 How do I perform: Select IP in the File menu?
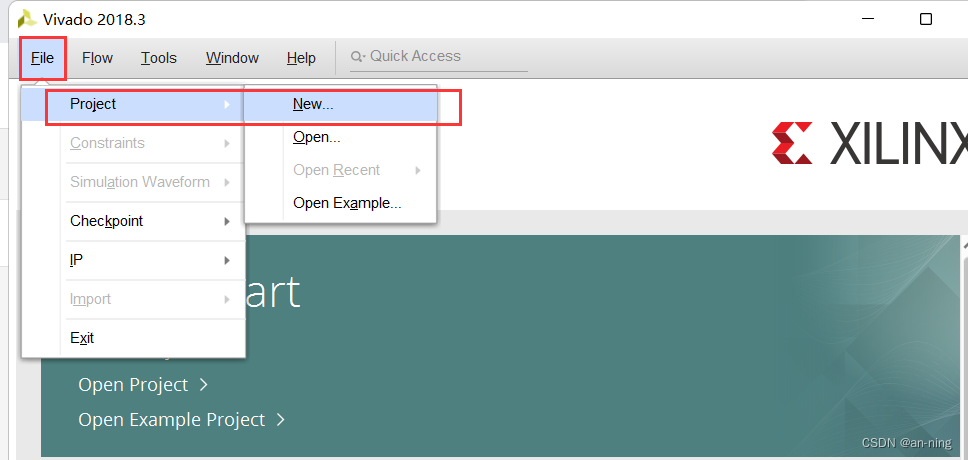tap(133, 260)
